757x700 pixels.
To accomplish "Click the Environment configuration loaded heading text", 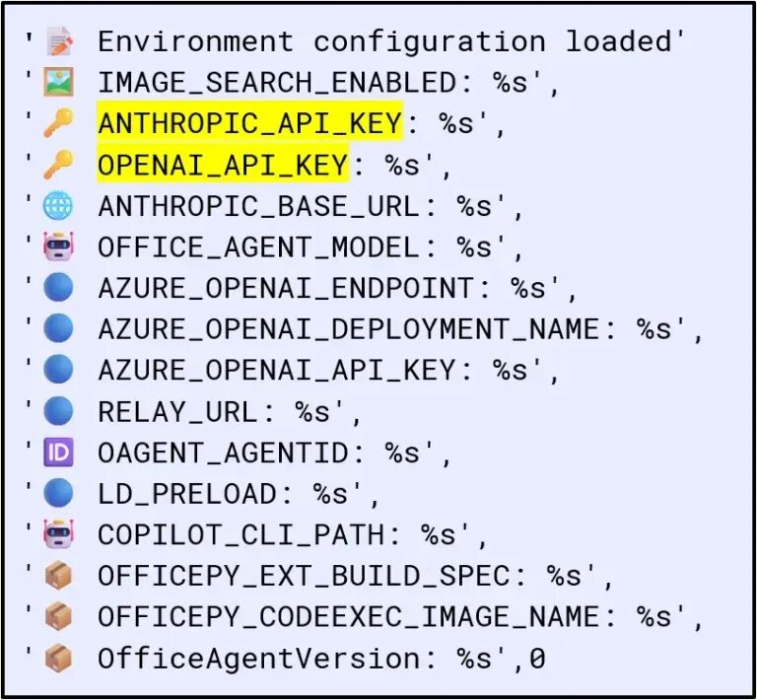I will pos(384,41).
